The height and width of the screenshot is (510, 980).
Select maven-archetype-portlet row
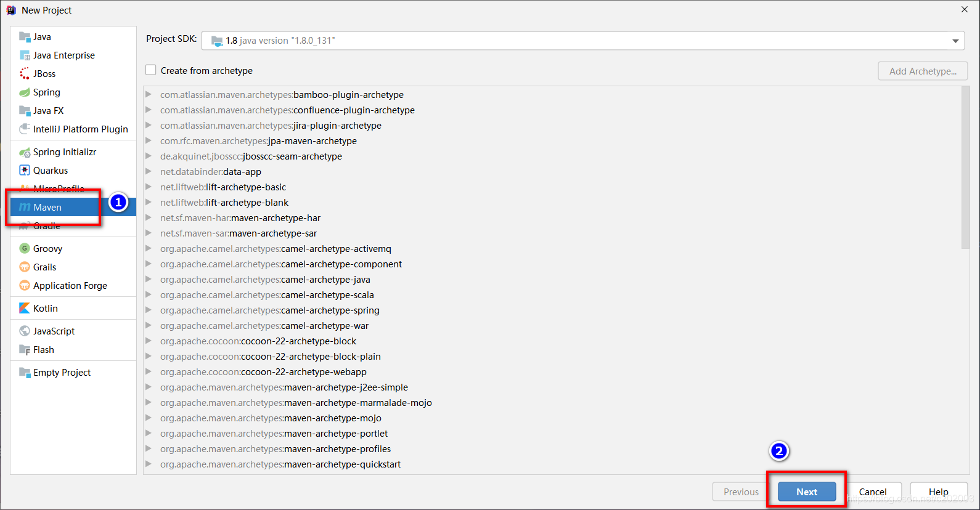pyautogui.click(x=552, y=434)
